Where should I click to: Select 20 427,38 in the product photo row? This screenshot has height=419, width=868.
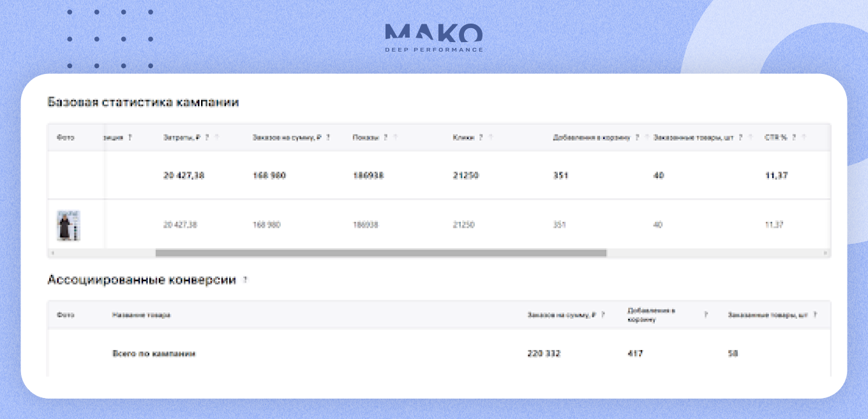tap(180, 225)
